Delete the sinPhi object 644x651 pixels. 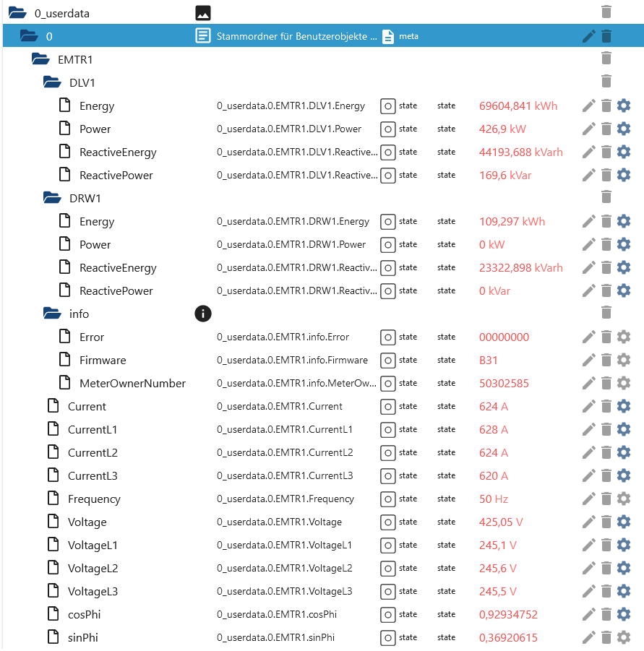(x=606, y=637)
